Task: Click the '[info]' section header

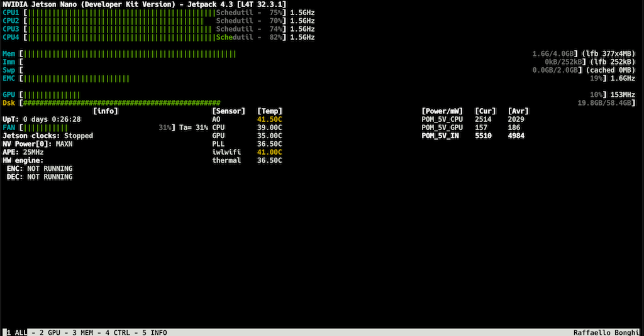Action: (106, 111)
